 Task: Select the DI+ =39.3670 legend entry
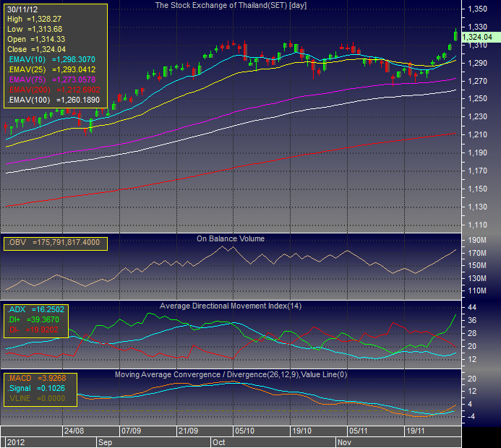click(x=33, y=319)
